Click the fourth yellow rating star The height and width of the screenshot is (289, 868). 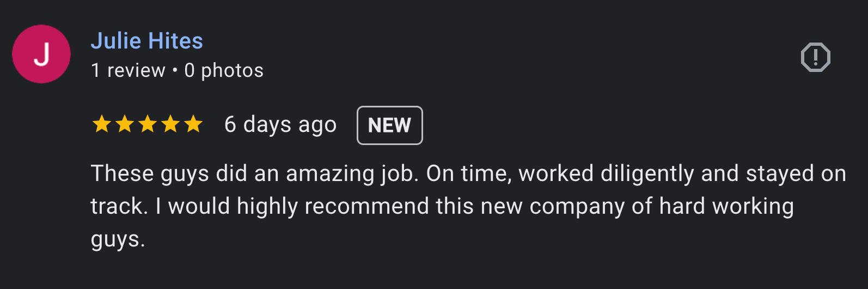click(170, 124)
